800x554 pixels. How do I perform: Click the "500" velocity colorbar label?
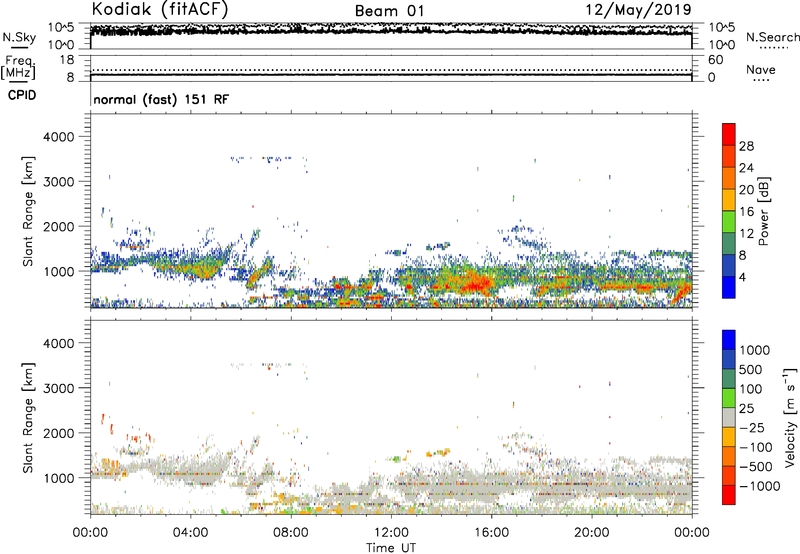click(750, 370)
